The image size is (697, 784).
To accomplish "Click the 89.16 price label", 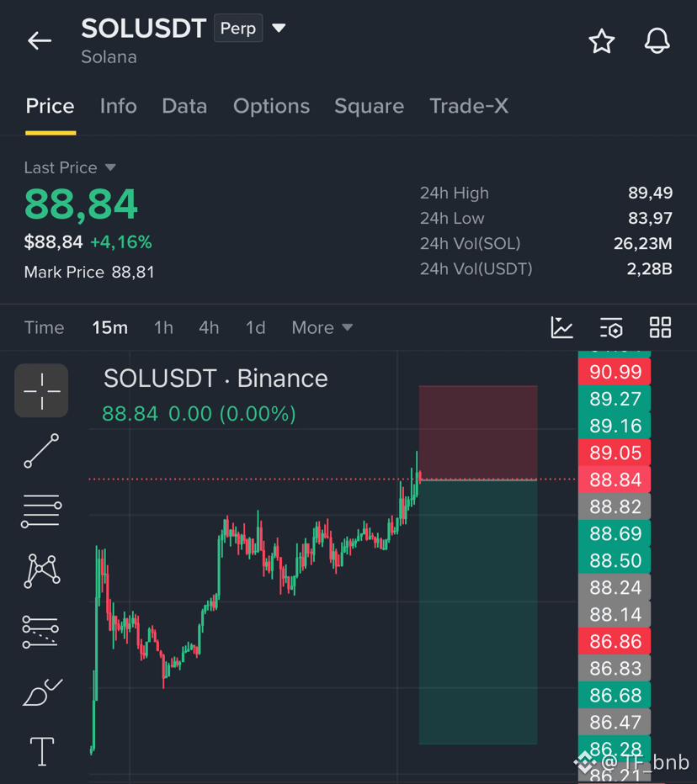I will (615, 426).
